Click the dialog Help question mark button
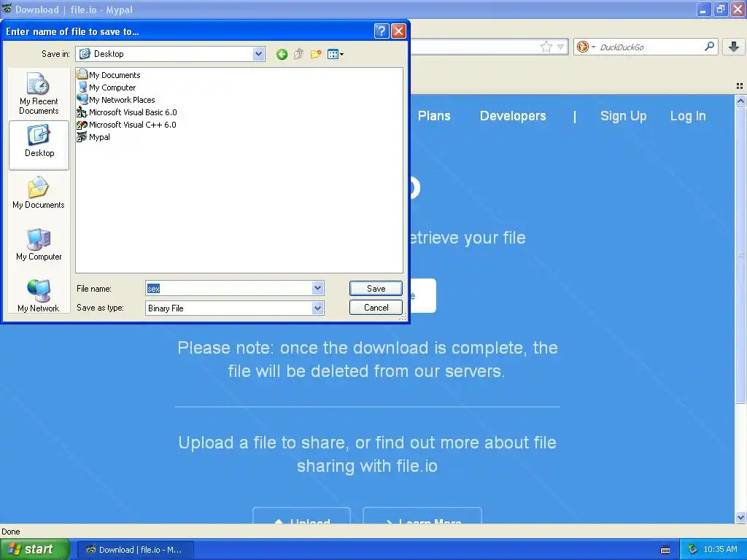Image resolution: width=747 pixels, height=560 pixels. click(x=382, y=31)
